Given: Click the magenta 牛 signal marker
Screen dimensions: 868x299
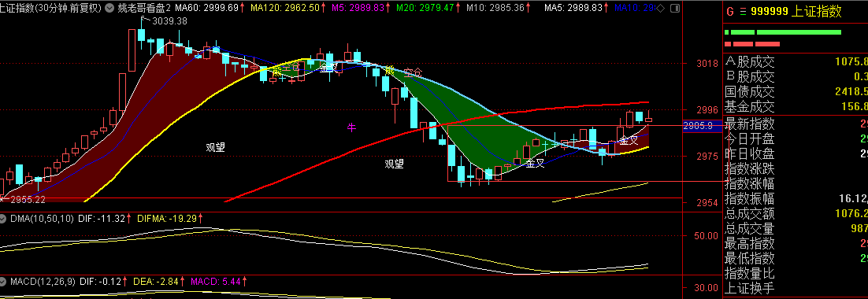Looking at the screenshot, I should click(351, 127).
